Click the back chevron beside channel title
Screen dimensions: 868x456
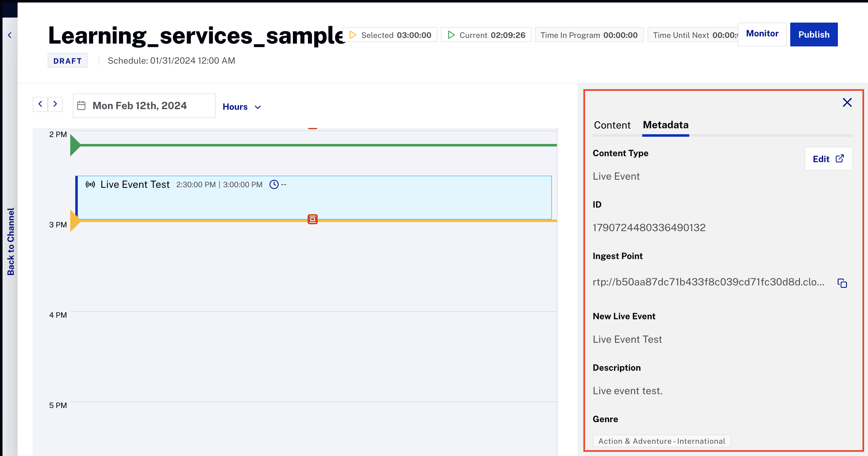(x=10, y=35)
